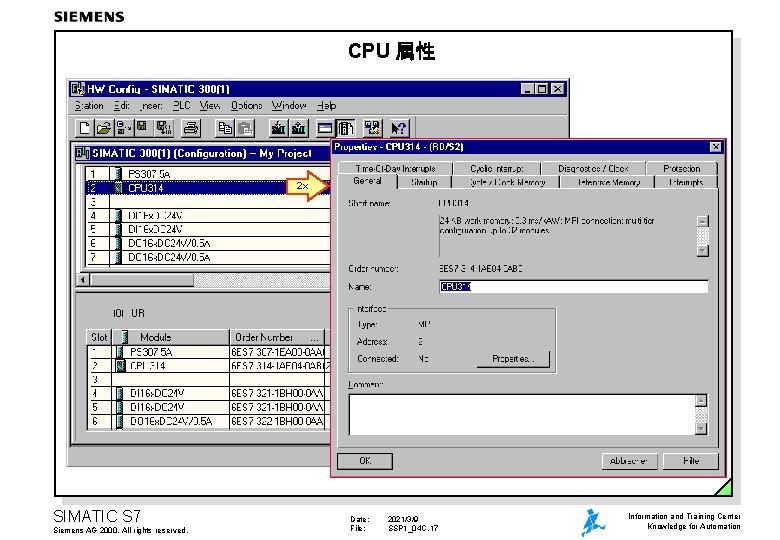Click the rack view horizontal scrollbar thumb
The image size is (780, 540).
point(141,280)
